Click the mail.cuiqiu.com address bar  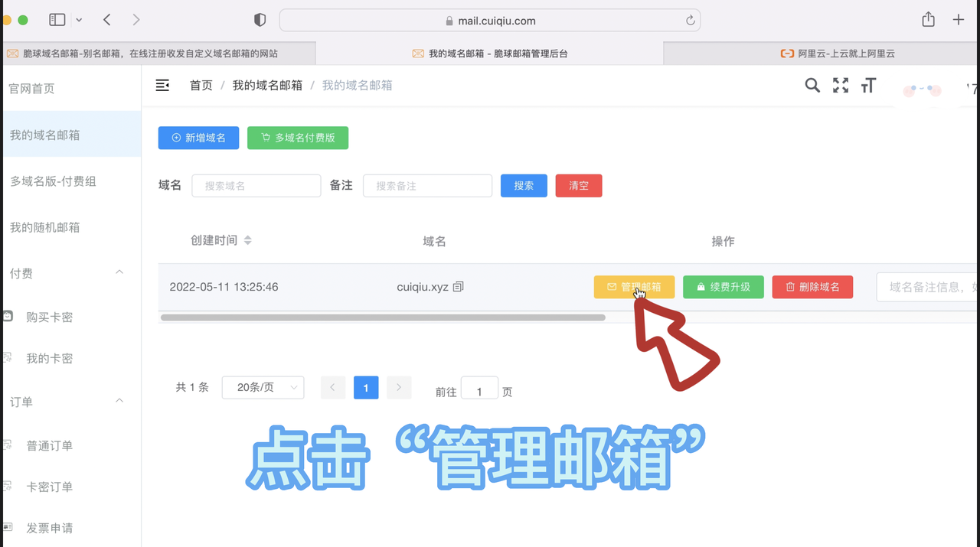pyautogui.click(x=490, y=21)
